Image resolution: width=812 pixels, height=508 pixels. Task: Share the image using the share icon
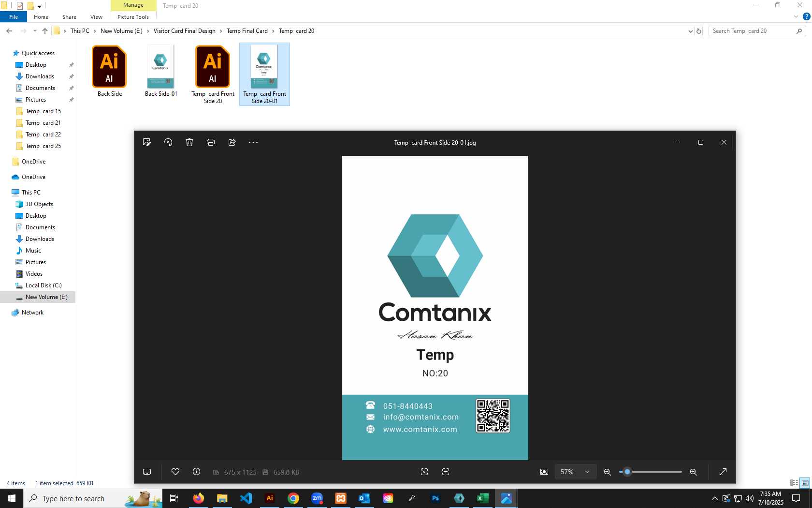coord(232,142)
